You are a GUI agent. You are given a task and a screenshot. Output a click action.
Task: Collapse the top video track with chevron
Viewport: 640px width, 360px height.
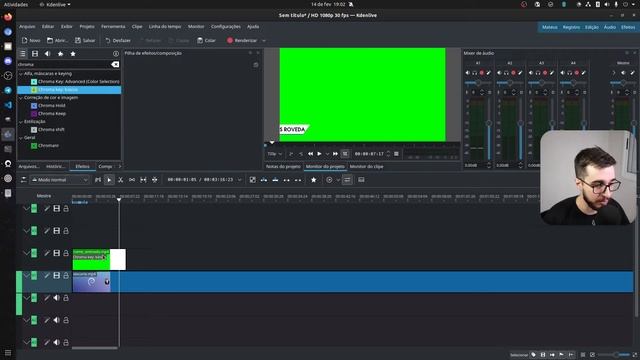pos(26,209)
